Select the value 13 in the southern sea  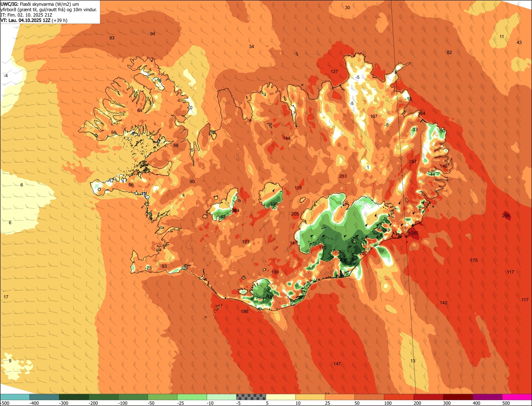coord(413,361)
